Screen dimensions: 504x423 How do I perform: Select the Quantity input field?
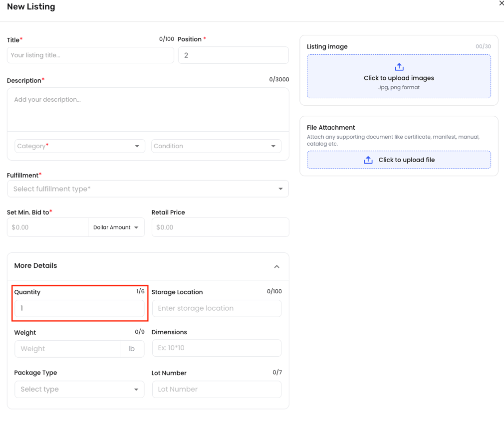(x=79, y=309)
